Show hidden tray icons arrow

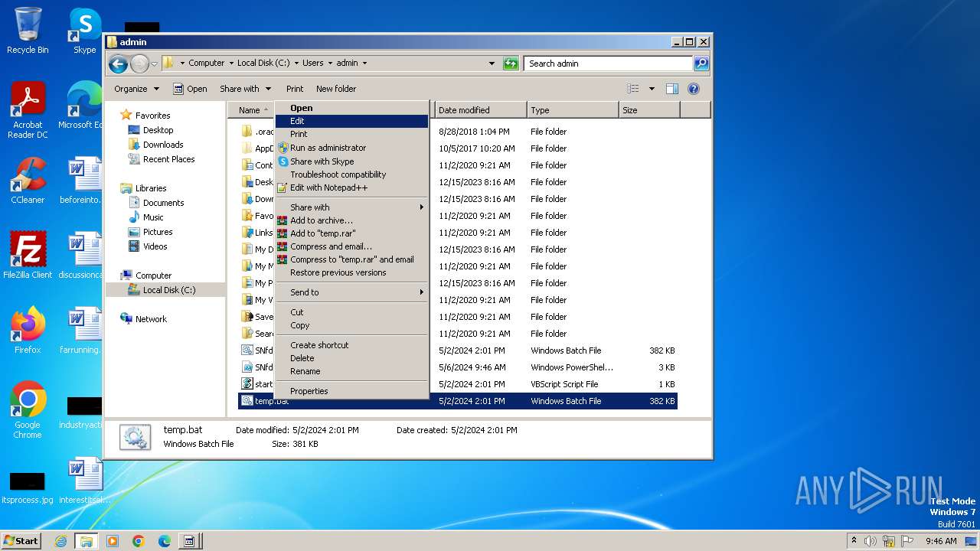854,541
